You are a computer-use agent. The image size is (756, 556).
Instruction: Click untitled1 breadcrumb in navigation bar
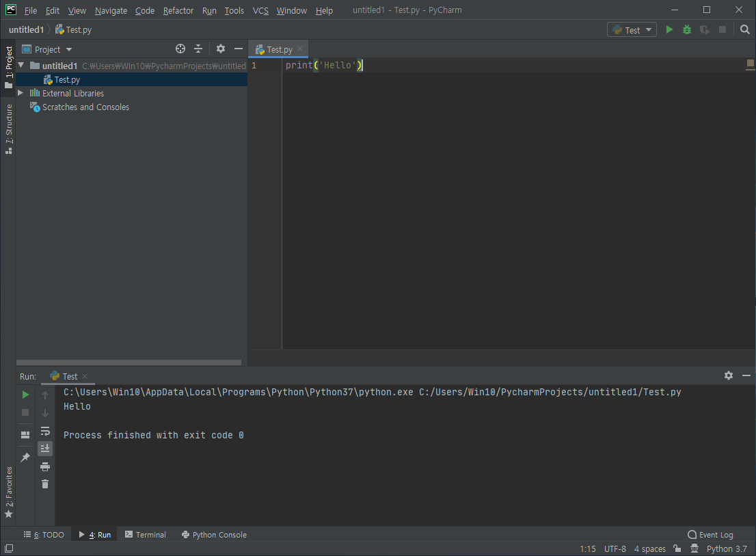point(26,30)
